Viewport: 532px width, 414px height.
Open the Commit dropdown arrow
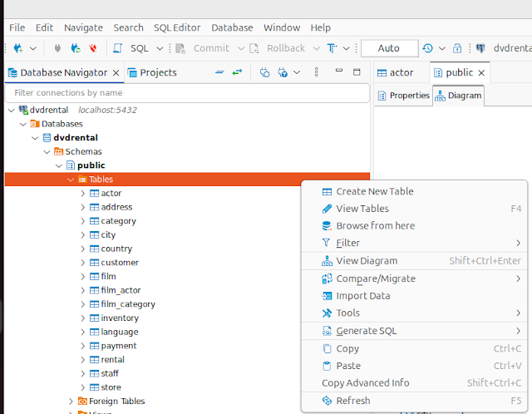241,48
